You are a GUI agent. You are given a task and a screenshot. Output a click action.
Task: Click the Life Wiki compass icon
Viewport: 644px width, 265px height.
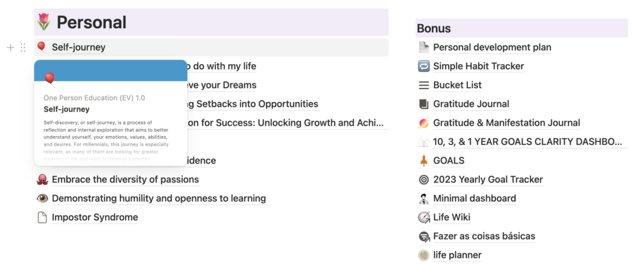point(424,218)
